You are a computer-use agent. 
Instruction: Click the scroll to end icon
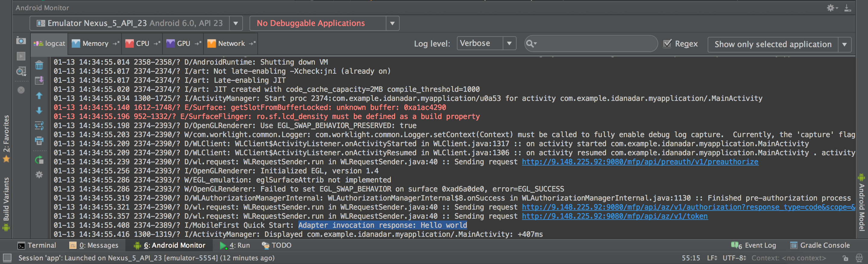click(39, 80)
